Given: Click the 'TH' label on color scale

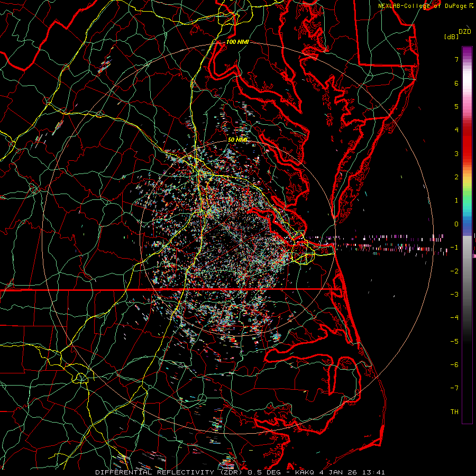Looking at the screenshot, I should click(x=454, y=411).
